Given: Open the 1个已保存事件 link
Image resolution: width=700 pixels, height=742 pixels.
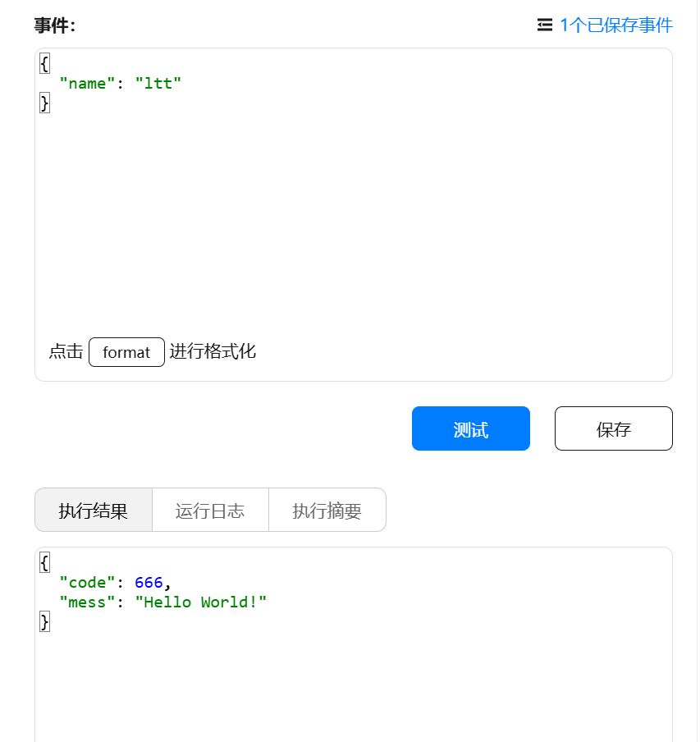Looking at the screenshot, I should [x=615, y=25].
